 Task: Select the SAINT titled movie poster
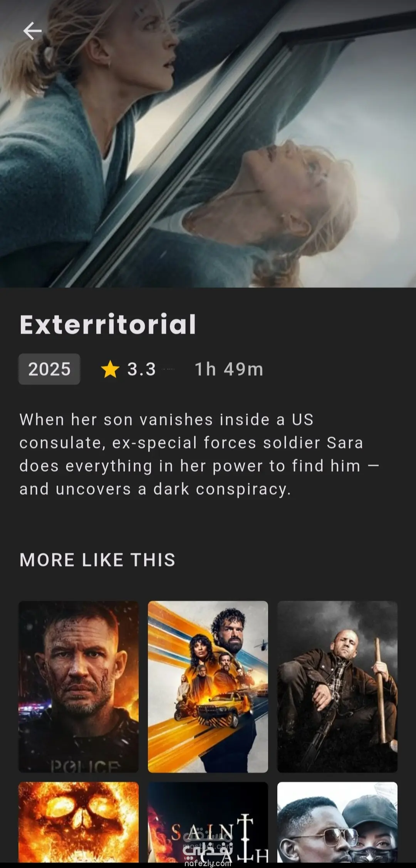click(208, 822)
